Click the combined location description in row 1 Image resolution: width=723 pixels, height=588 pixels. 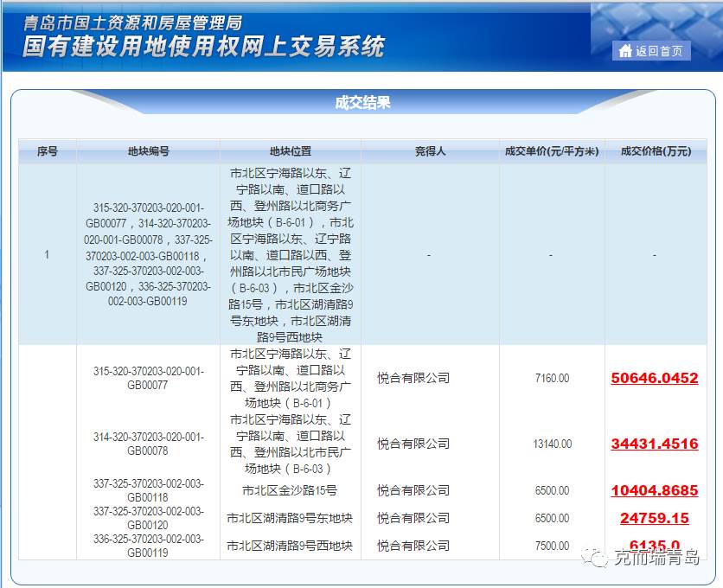[x=291, y=255]
